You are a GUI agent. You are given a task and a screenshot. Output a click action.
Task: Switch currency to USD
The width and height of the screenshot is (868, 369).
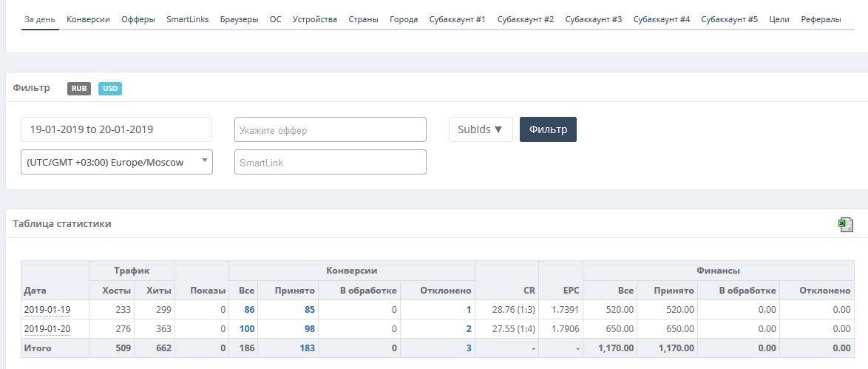tap(110, 89)
